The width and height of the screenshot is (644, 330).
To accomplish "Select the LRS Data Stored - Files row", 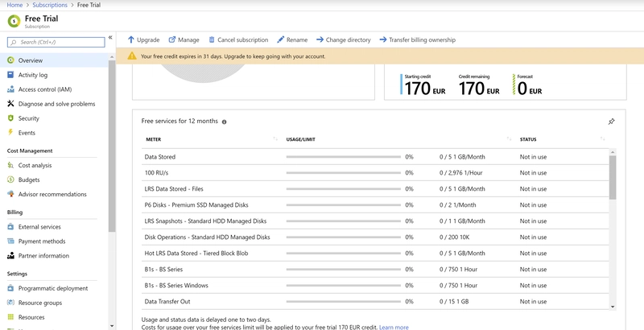I will pos(375,189).
